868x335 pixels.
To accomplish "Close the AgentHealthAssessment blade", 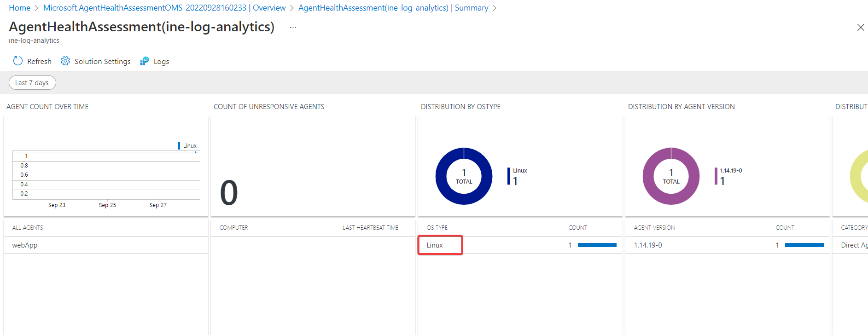I will click(x=860, y=28).
